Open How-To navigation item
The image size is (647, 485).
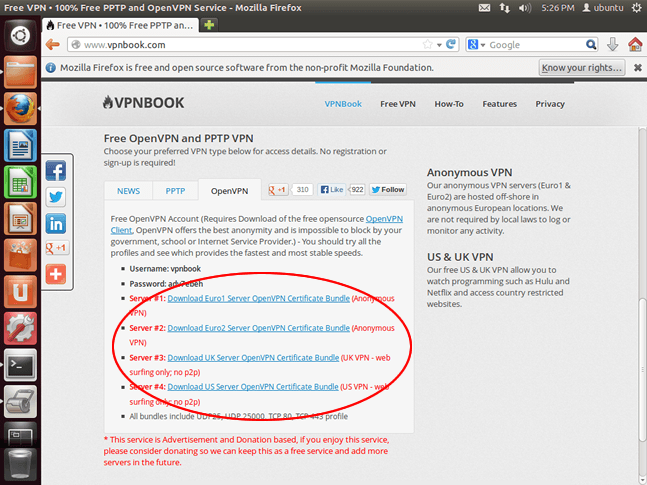(449, 104)
